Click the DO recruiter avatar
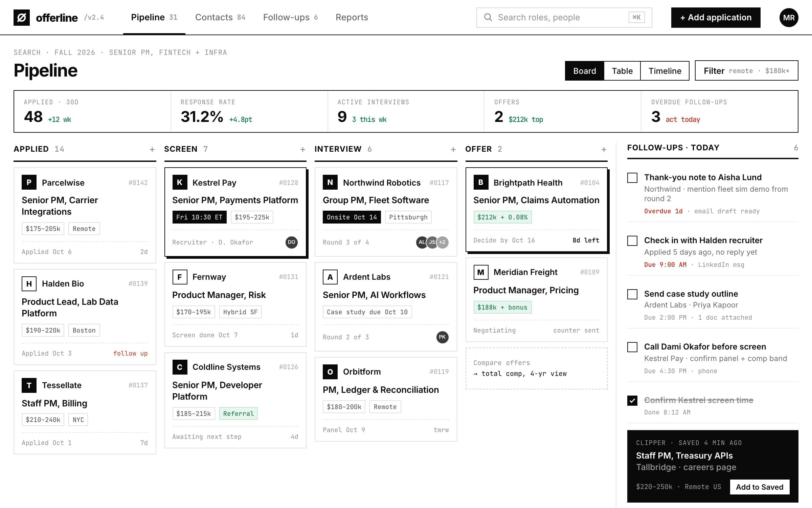 [x=292, y=242]
